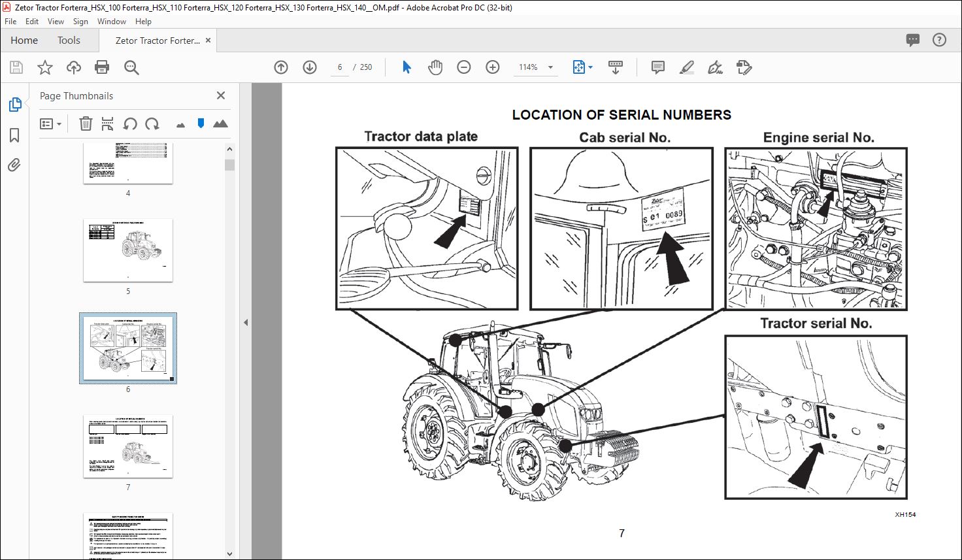The width and height of the screenshot is (962, 560).
Task: Add a sticky note comment
Action: (658, 67)
